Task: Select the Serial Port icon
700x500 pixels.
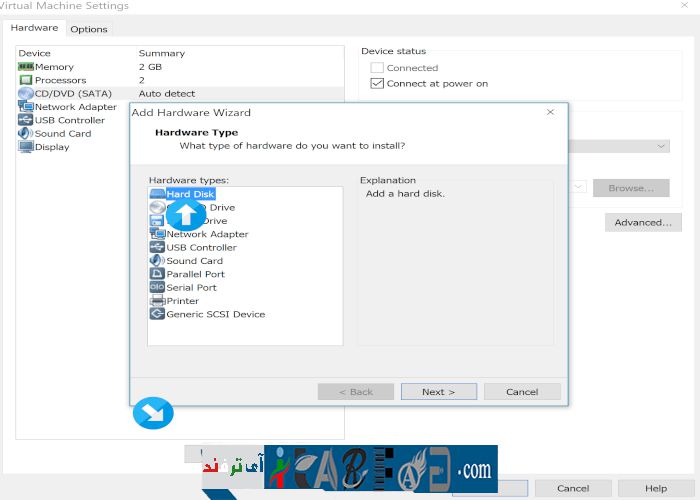Action: [x=157, y=287]
